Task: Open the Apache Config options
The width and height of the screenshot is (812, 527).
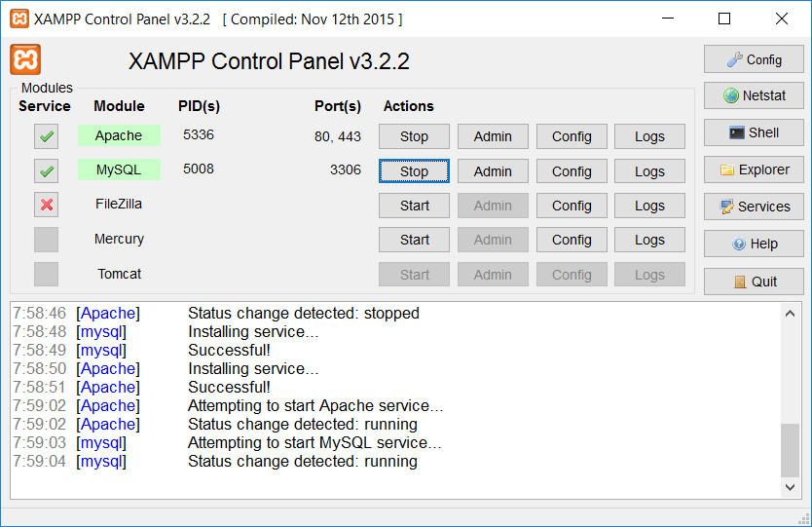Action: pos(572,136)
